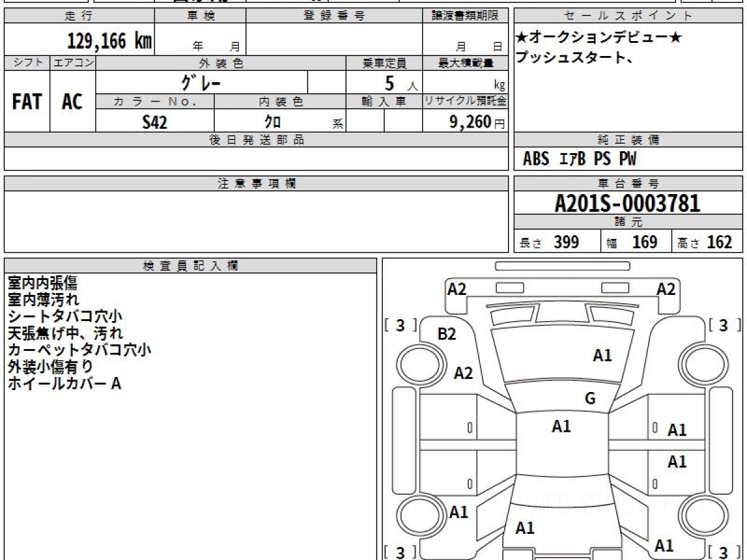This screenshot has height=560, width=747.
Task: Click the 内装色 header
Action: pos(280,101)
